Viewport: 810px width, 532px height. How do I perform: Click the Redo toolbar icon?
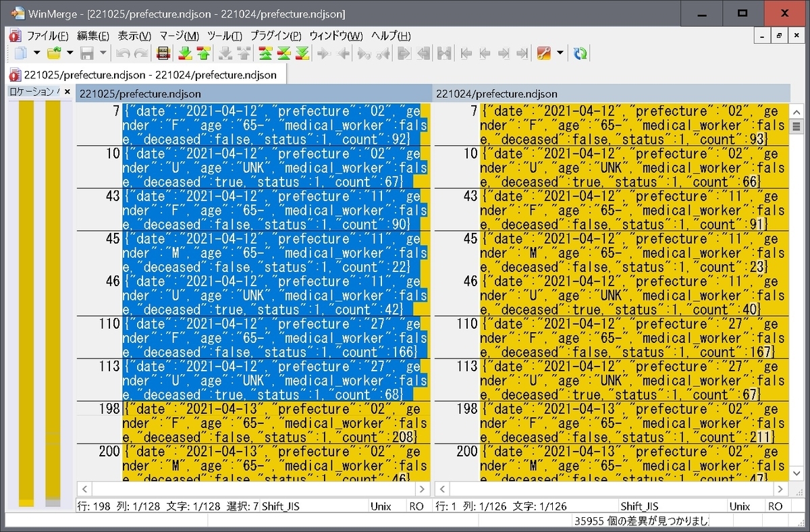141,53
